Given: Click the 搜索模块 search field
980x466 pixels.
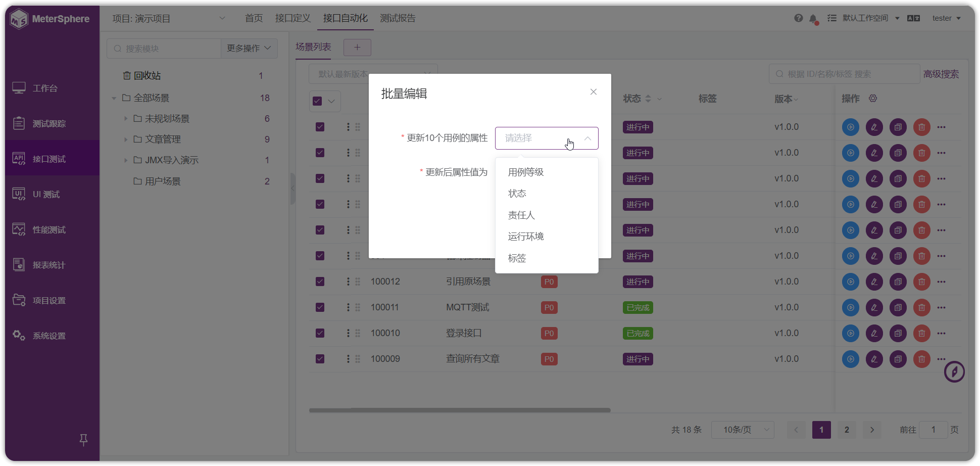Looking at the screenshot, I should click(164, 49).
